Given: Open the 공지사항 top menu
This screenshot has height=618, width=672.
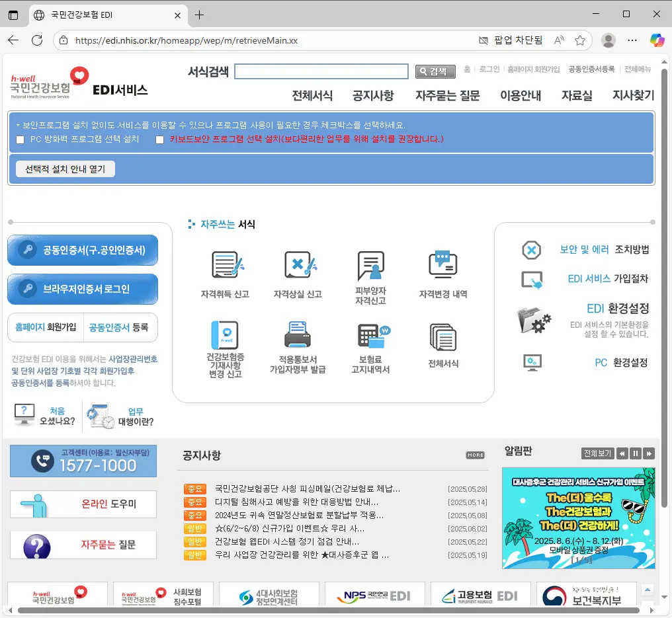Looking at the screenshot, I should 373,95.
